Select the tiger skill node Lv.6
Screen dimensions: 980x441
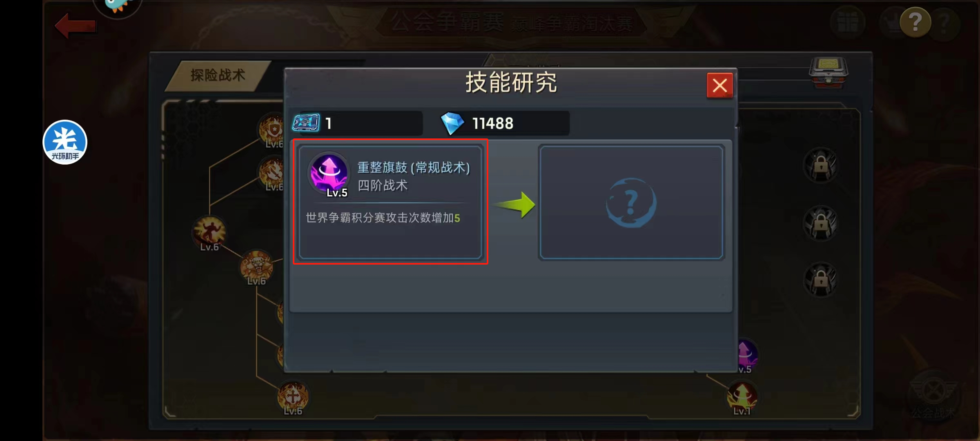(256, 267)
